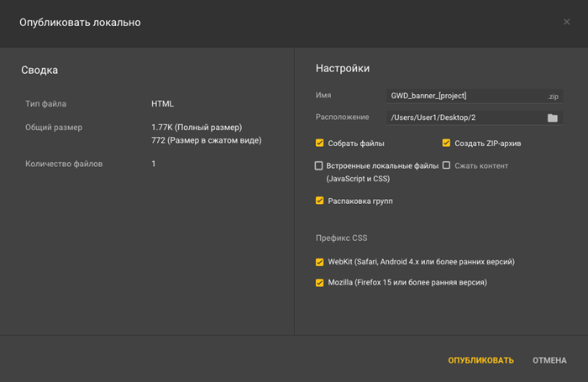This screenshot has height=382, width=588.
Task: Click the .zip extension label
Action: point(553,97)
